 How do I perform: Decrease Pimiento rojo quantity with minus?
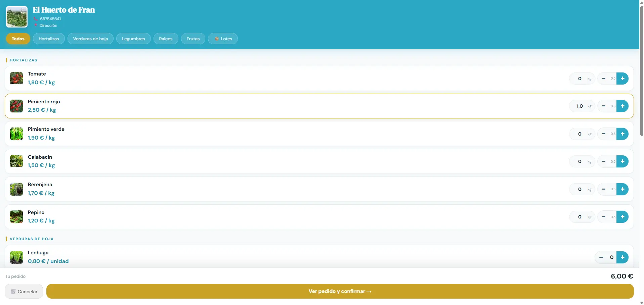point(603,106)
